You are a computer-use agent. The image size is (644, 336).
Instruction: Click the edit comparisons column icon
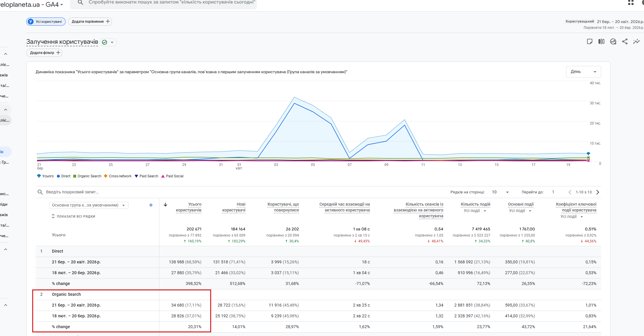point(601,41)
